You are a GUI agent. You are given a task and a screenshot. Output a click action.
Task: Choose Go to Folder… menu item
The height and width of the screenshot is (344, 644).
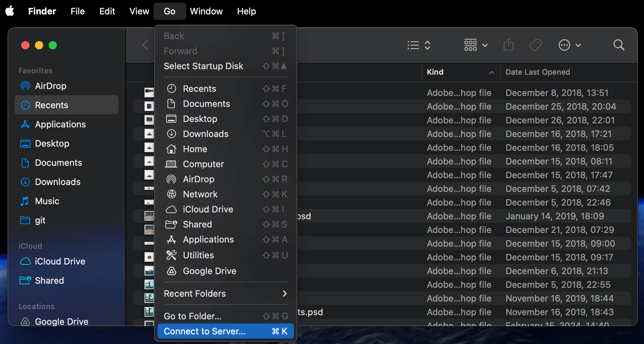pyautogui.click(x=226, y=316)
